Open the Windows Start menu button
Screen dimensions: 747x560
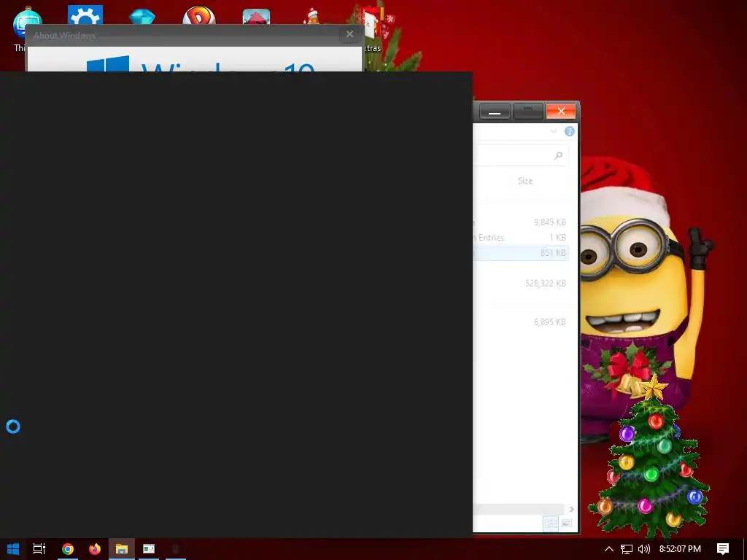click(13, 549)
